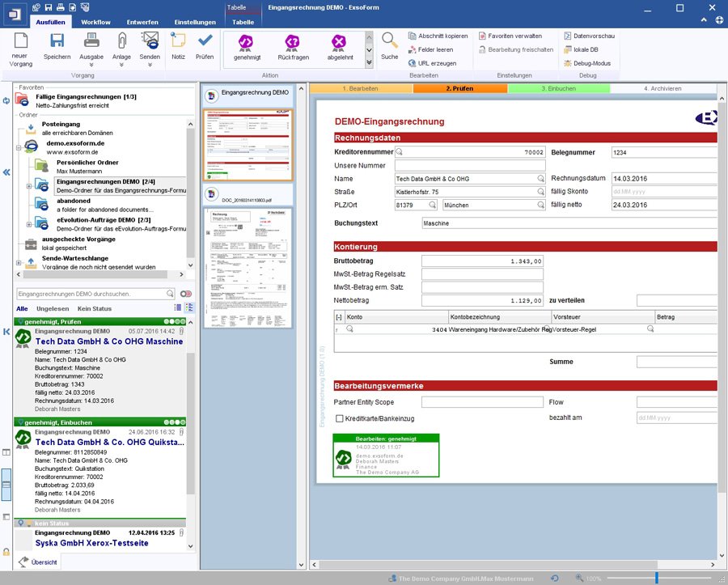728x585 pixels.
Task: Toggle the detailed list view button
Action: tap(189, 308)
